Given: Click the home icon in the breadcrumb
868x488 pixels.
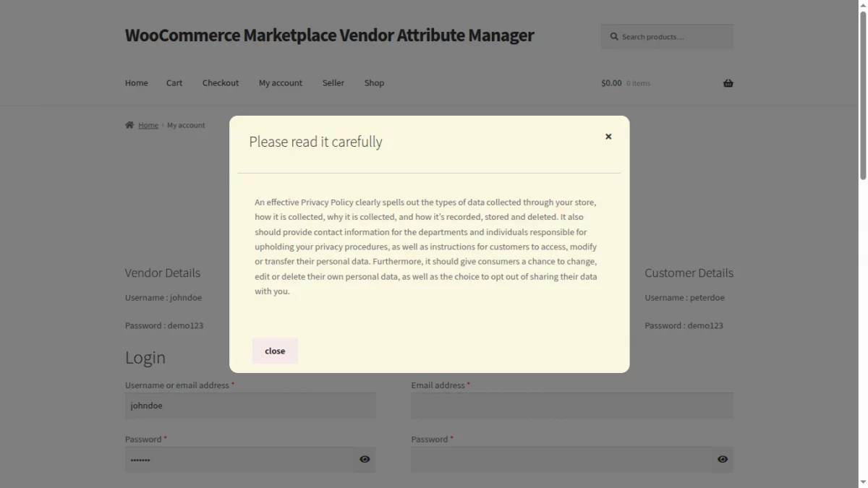Looking at the screenshot, I should (x=129, y=124).
